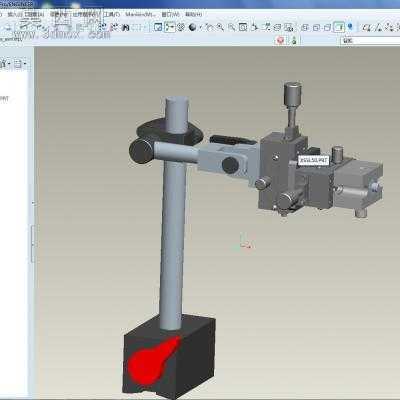Select the highlighted Shading display style
The height and width of the screenshot is (400, 400).
pyautogui.click(x=339, y=27)
